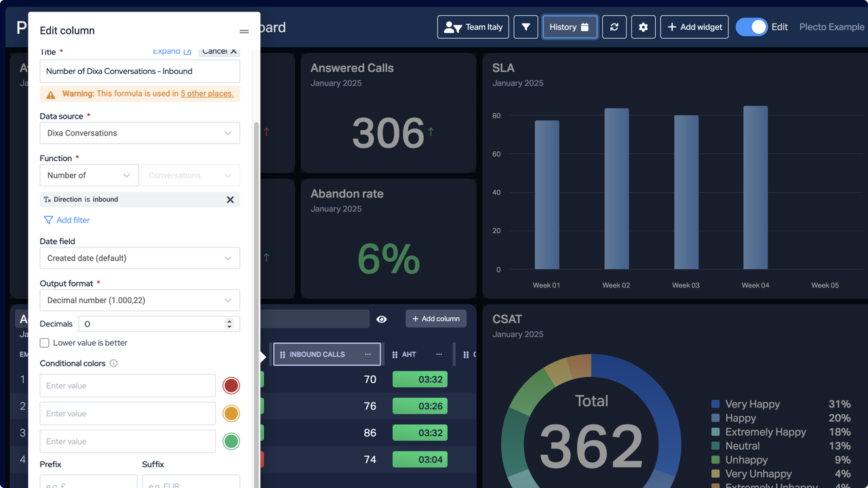The image size is (868, 488).
Task: Open dashboard settings gear
Action: (644, 27)
